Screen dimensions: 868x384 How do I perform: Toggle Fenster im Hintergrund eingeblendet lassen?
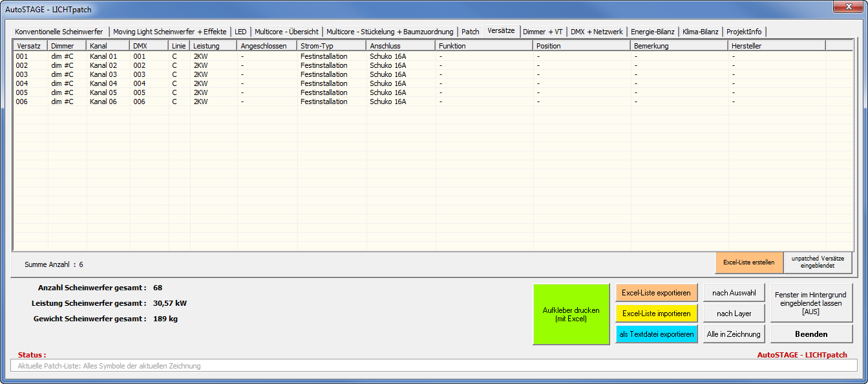811,303
